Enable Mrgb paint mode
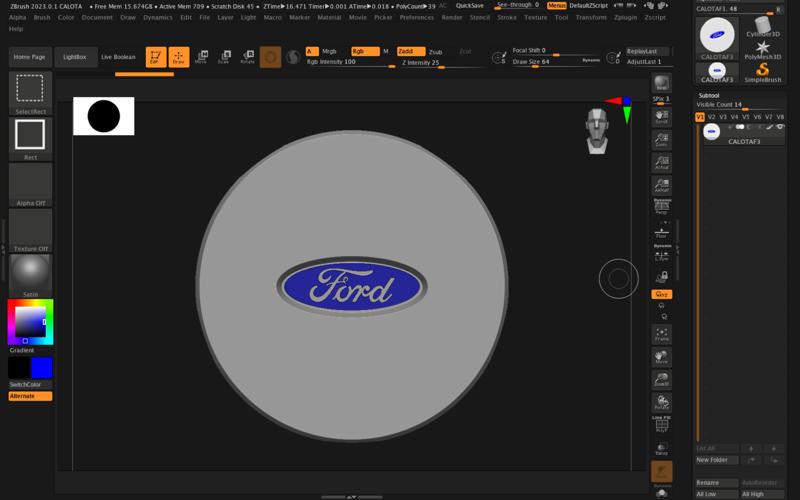Image resolution: width=800 pixels, height=500 pixels. pyautogui.click(x=329, y=51)
